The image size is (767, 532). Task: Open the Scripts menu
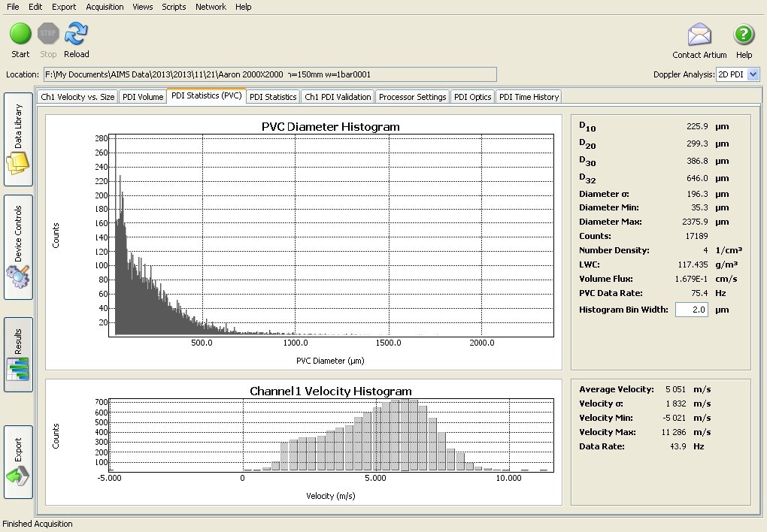point(174,7)
